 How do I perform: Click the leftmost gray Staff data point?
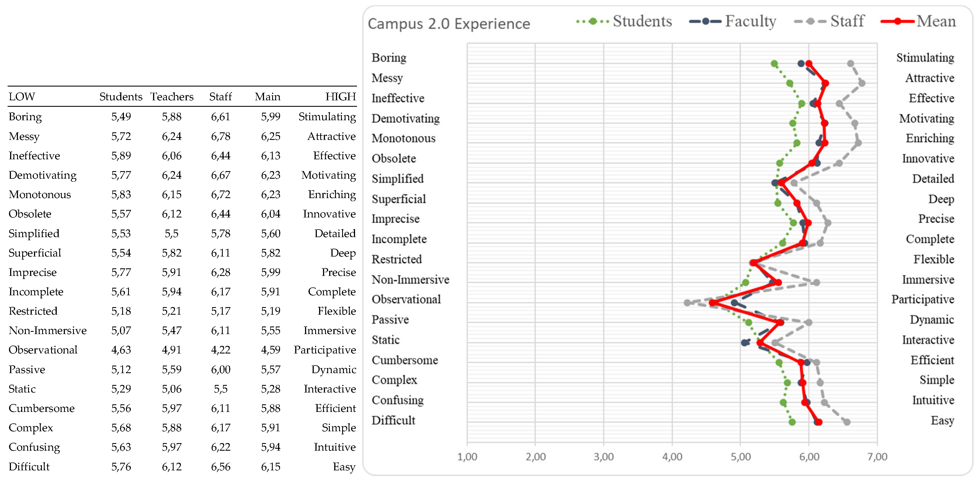[687, 303]
